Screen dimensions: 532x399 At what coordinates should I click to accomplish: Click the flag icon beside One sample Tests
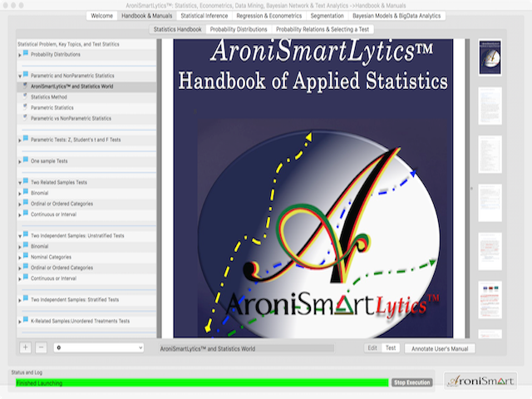[x=26, y=160]
